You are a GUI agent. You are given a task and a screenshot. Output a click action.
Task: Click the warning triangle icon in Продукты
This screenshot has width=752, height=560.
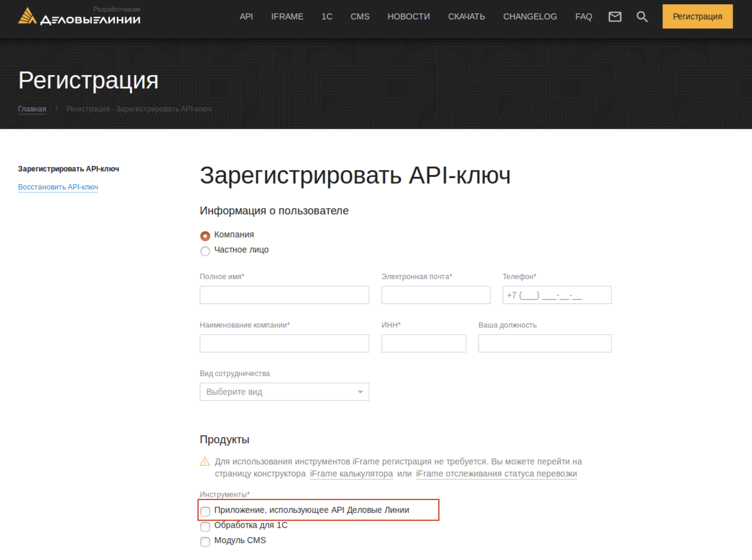[205, 462]
